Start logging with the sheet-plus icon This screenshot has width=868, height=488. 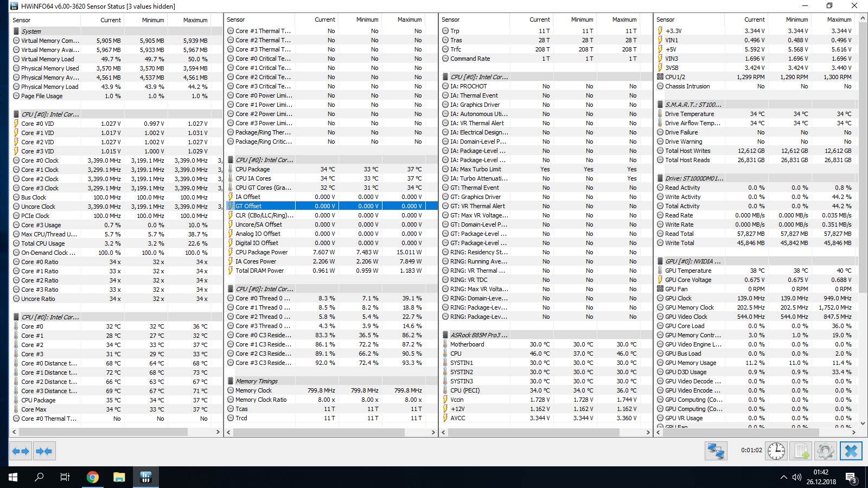pyautogui.click(x=801, y=451)
